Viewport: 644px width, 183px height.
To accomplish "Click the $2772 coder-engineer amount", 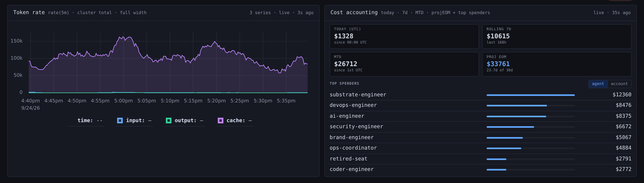I will click(623, 169).
